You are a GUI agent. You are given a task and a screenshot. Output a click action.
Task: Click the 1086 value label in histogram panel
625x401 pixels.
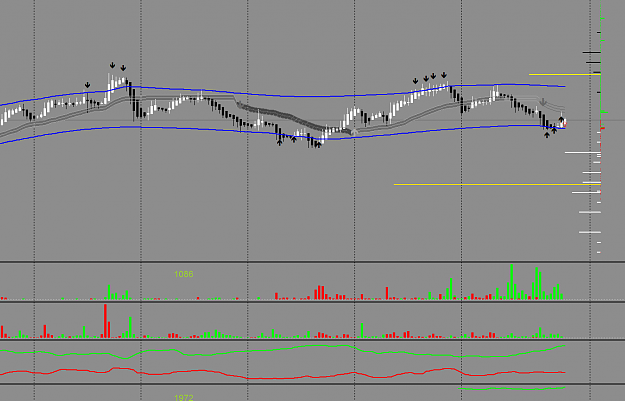tap(184, 274)
